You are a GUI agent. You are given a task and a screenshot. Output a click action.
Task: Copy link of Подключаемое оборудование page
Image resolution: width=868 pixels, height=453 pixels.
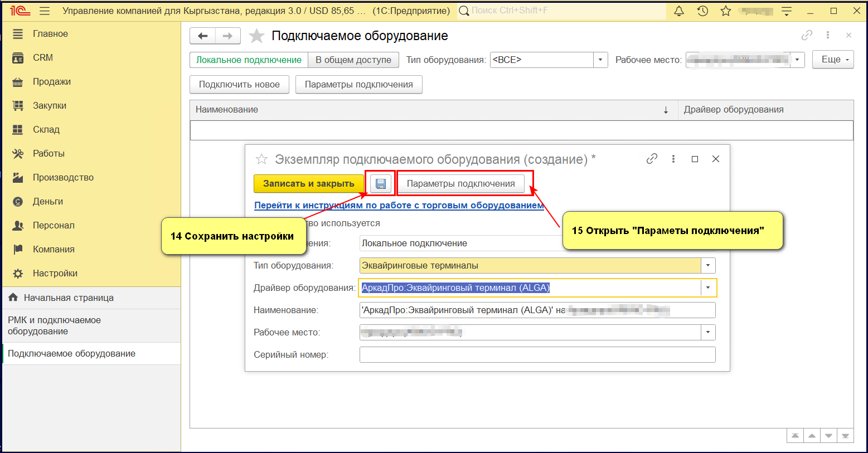point(807,35)
